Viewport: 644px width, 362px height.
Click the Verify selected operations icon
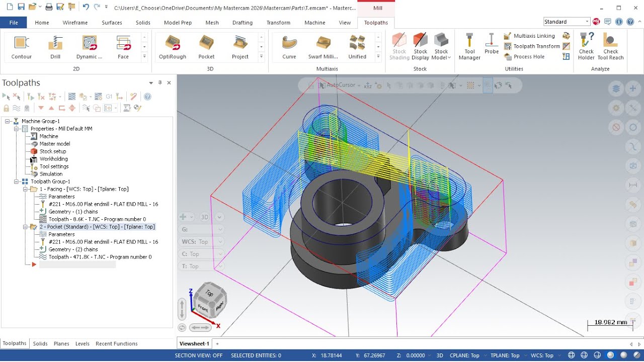84,97
